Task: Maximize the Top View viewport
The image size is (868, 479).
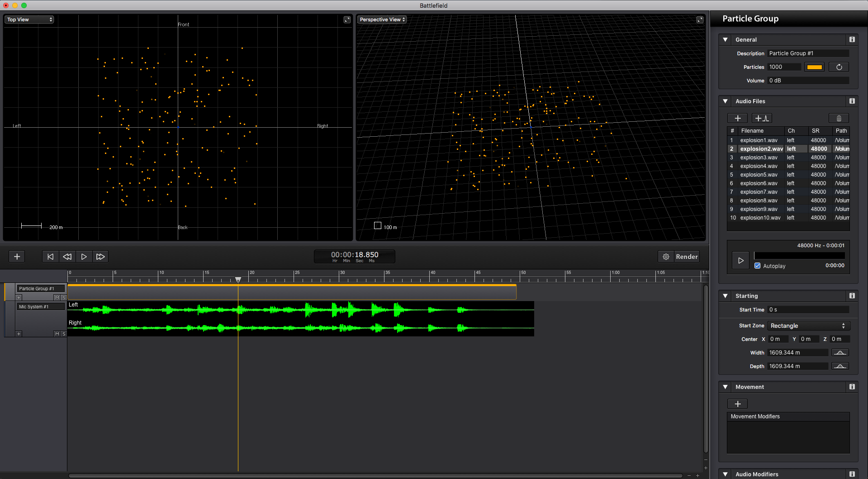Action: [347, 19]
